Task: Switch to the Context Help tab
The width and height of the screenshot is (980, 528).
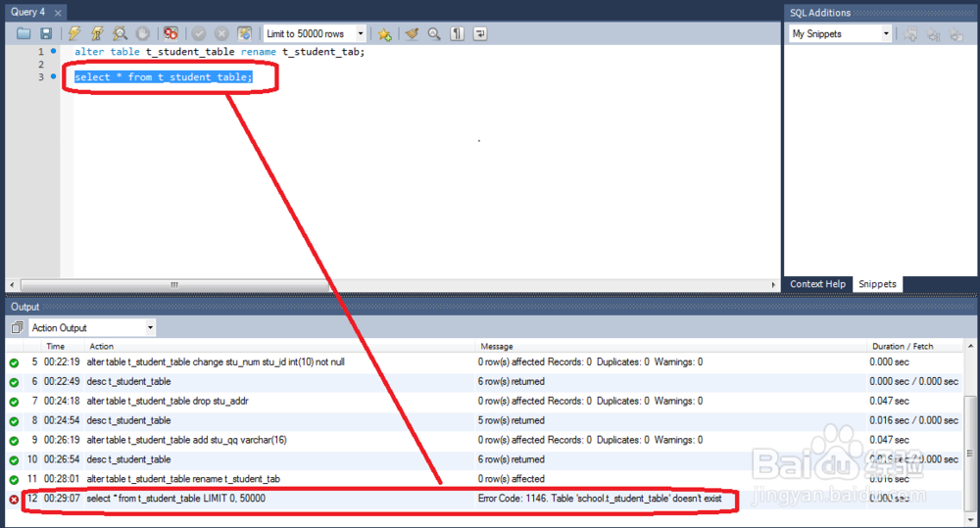Action: click(x=817, y=284)
